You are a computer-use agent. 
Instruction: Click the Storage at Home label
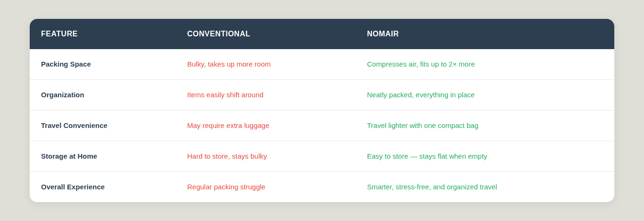pyautogui.click(x=69, y=156)
